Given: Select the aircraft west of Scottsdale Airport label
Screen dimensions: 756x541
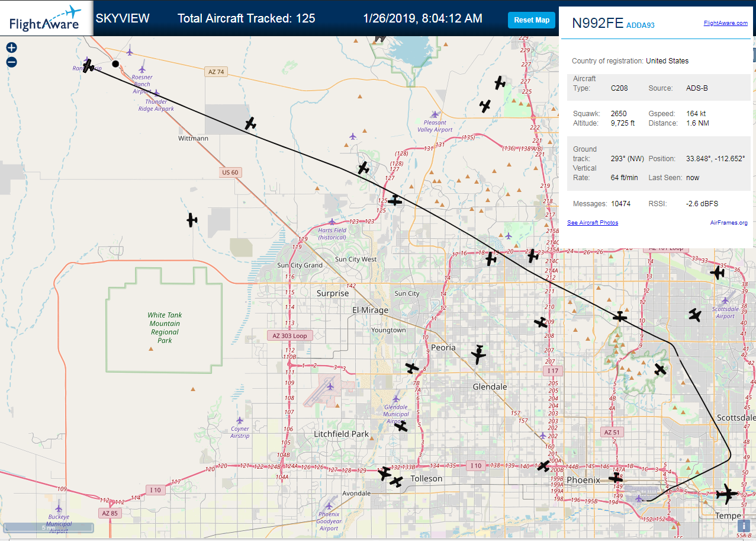Looking at the screenshot, I should [x=695, y=315].
